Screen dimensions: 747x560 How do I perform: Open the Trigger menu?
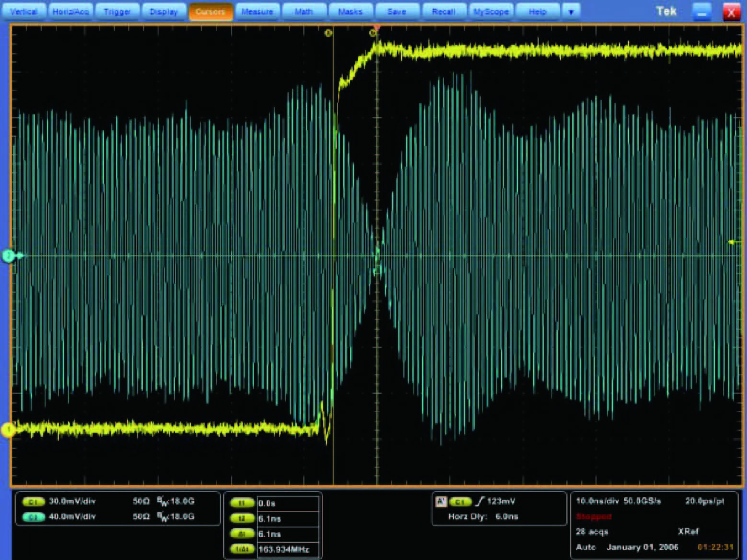(117, 11)
